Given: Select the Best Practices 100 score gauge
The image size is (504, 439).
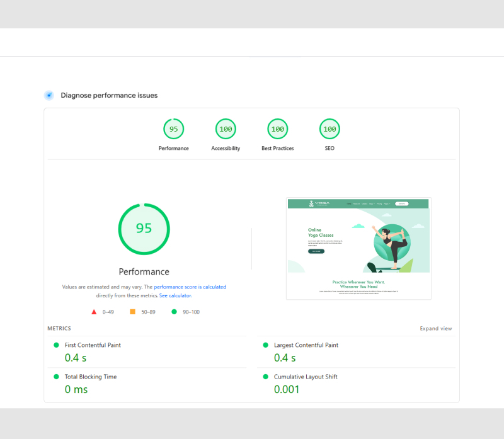Looking at the screenshot, I should pyautogui.click(x=277, y=129).
